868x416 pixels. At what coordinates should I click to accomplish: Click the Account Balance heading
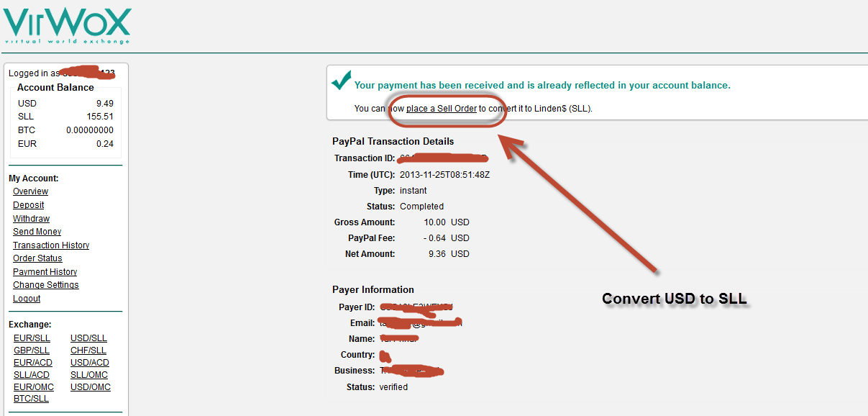tap(55, 87)
